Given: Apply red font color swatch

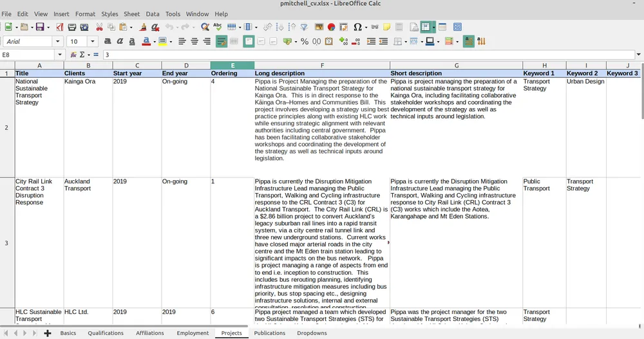Looking at the screenshot, I should click(146, 41).
